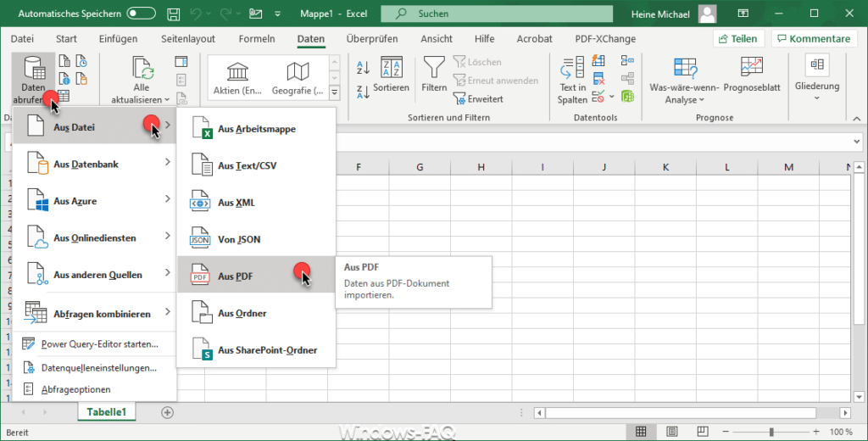Click the Data Validation icon
The width and height of the screenshot is (868, 441).
point(598,97)
